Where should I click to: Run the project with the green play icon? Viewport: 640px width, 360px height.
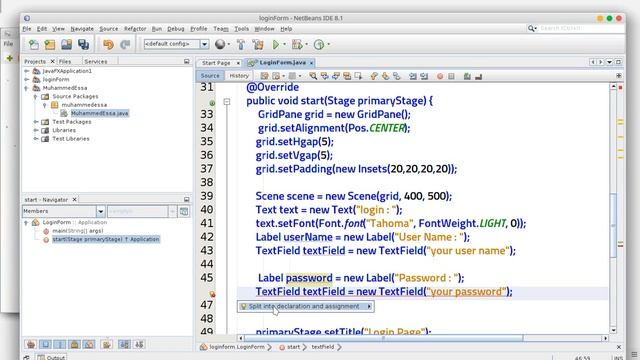pyautogui.click(x=276, y=44)
